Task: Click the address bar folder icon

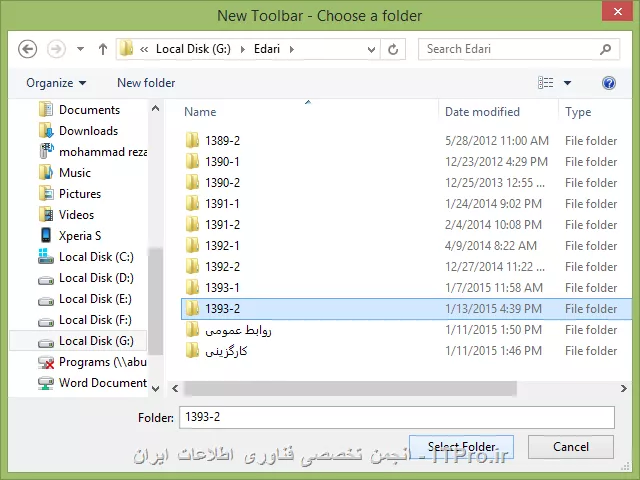Action: click(x=126, y=49)
